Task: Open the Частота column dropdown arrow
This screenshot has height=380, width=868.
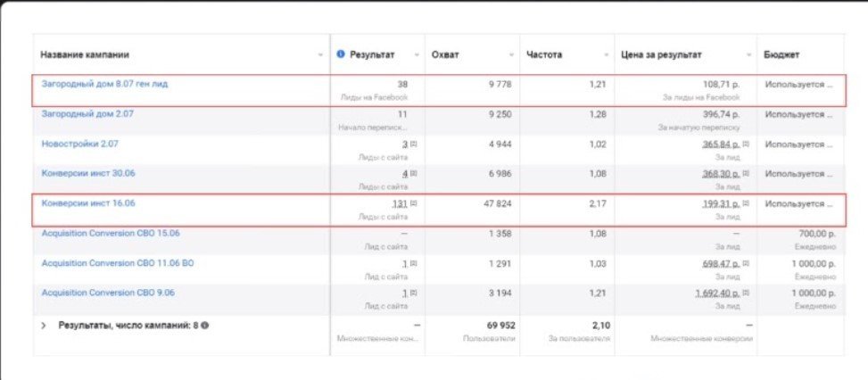Action: [607, 55]
